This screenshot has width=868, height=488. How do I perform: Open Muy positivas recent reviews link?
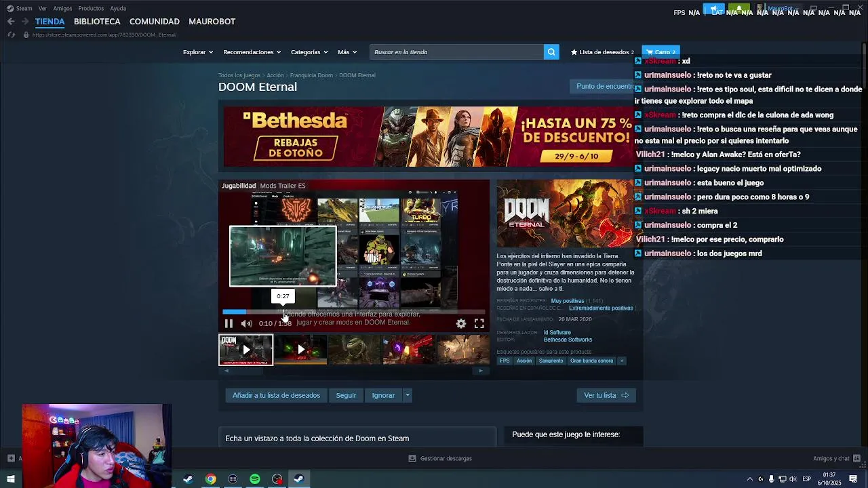click(568, 301)
